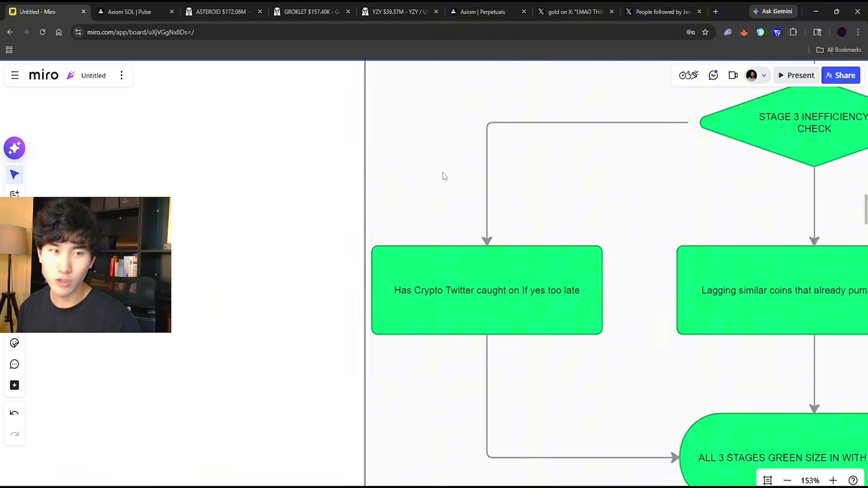Click zoom out minus button

pyautogui.click(x=788, y=480)
